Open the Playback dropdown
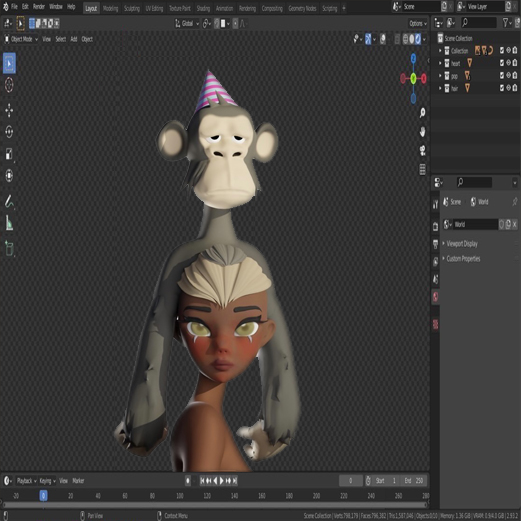Image resolution: width=521 pixels, height=521 pixels. 26,481
